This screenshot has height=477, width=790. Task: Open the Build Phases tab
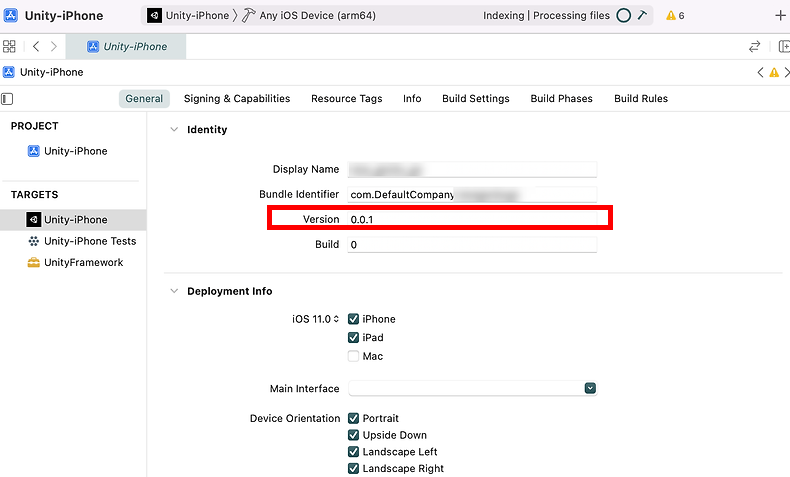[561, 99]
